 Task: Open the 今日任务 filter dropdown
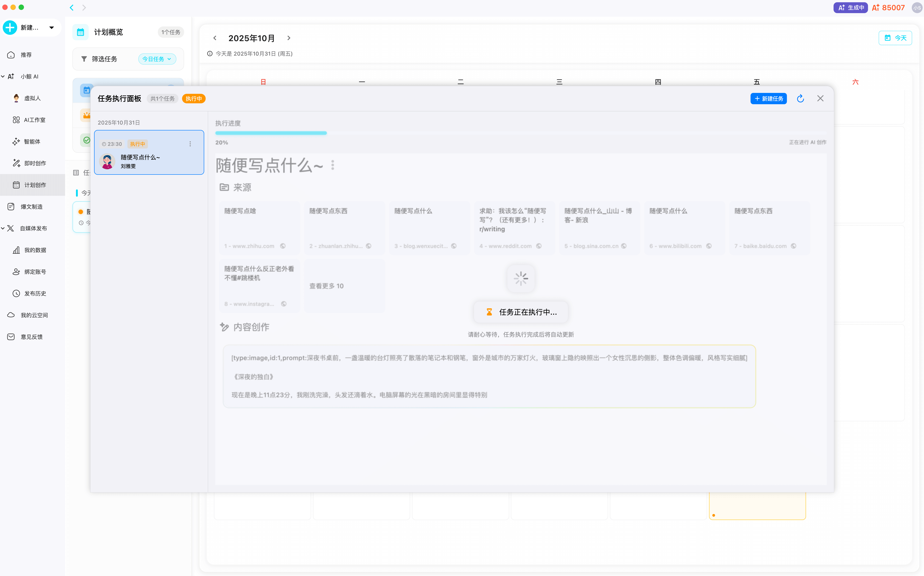pos(157,59)
